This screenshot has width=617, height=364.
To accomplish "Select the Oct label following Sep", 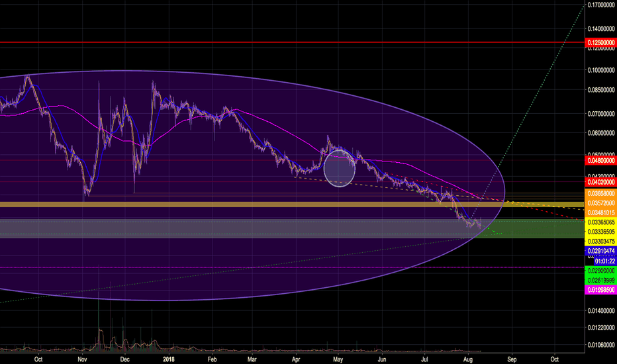I will [x=554, y=359].
